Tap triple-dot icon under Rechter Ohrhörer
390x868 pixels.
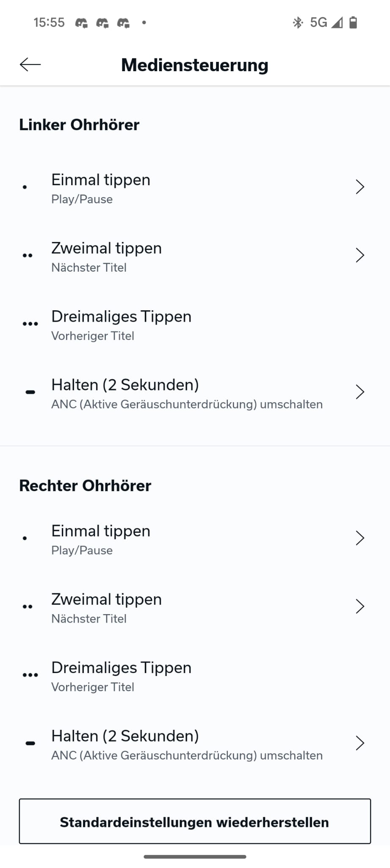point(30,675)
